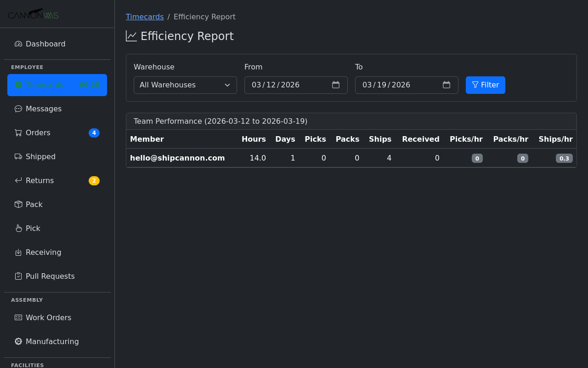The height and width of the screenshot is (368, 588).
Task: Open the calendar picker for the To date
Action: coord(447,85)
